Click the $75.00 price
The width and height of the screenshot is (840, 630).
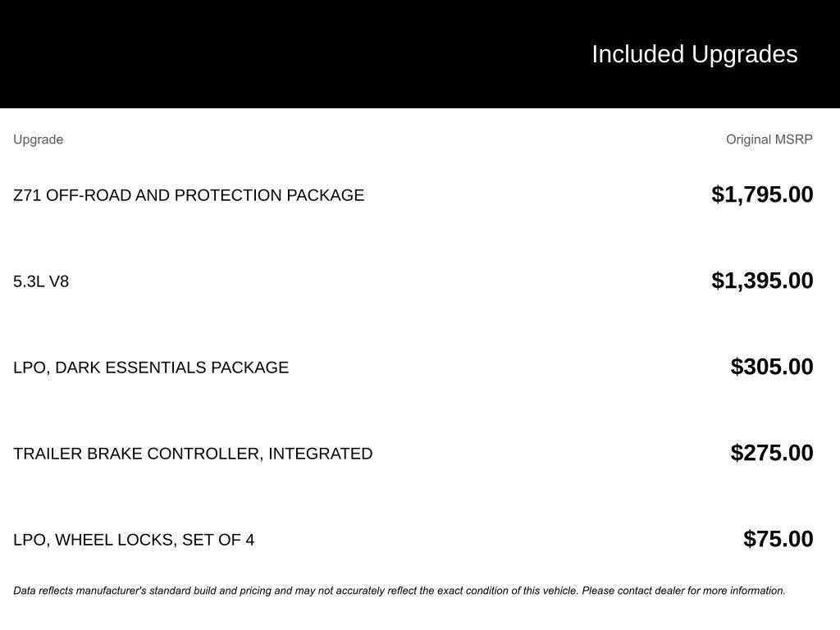point(778,539)
